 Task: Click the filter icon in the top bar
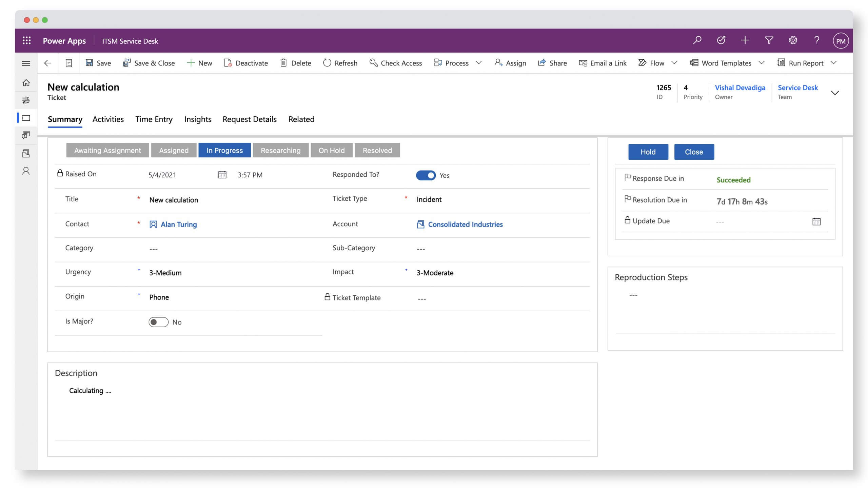click(x=769, y=40)
